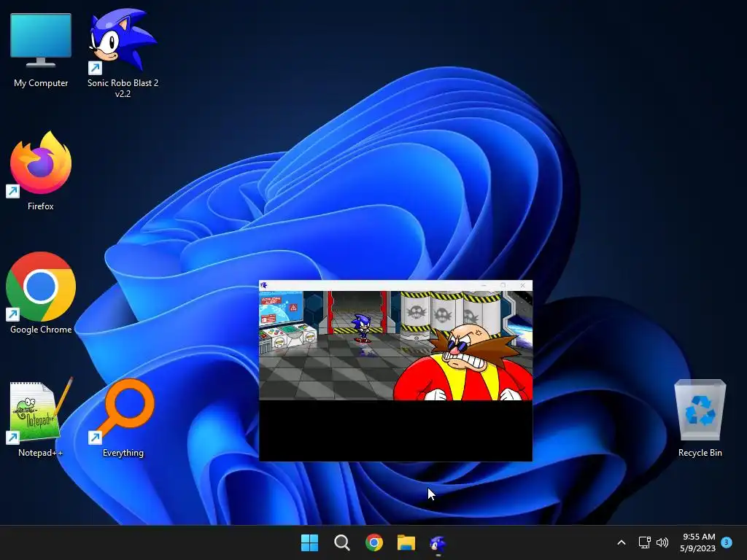Viewport: 747px width, 560px height.
Task: Open taskbar Search
Action: click(341, 542)
